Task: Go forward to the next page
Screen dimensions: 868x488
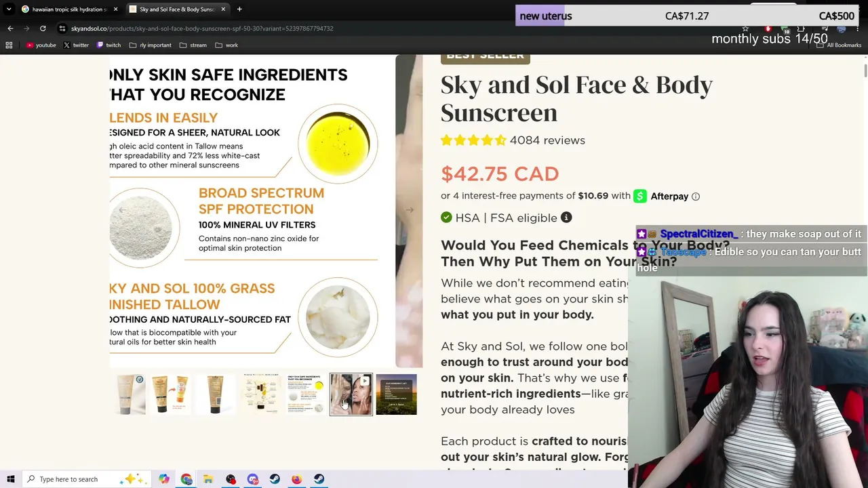Action: 26,28
